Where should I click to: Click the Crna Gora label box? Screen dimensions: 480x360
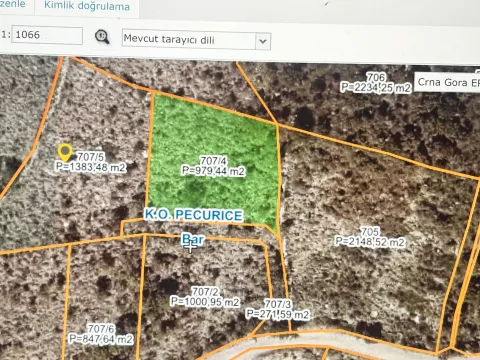(447, 82)
